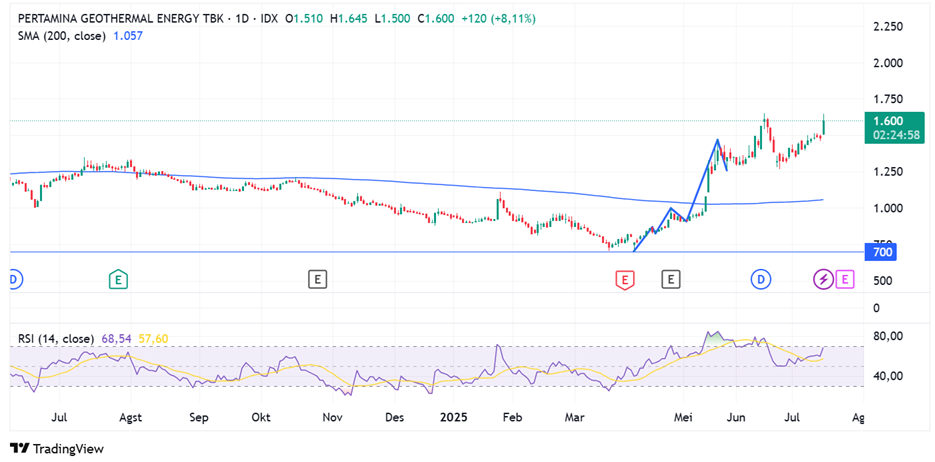Click the TradingView logo
Screen dimensions: 935x462
57,448
